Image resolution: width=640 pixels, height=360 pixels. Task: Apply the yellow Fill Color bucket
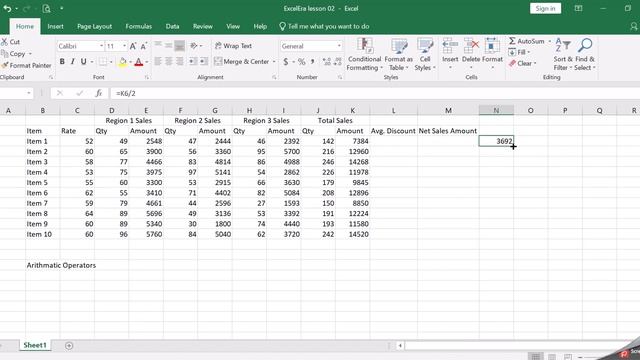pos(122,62)
